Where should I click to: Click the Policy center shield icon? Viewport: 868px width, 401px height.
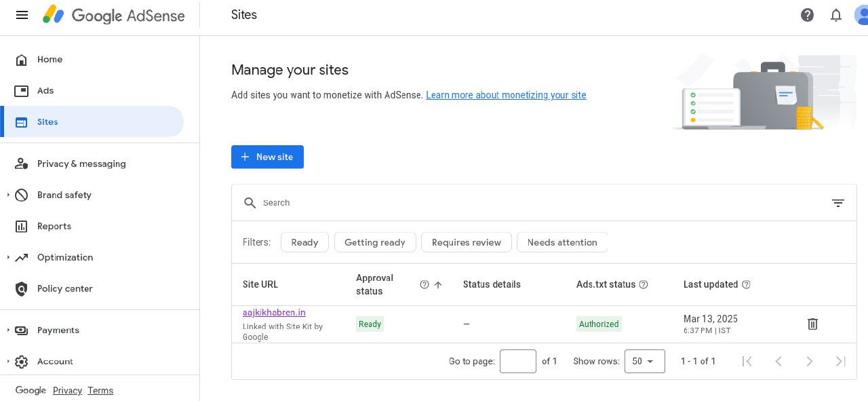(x=22, y=289)
